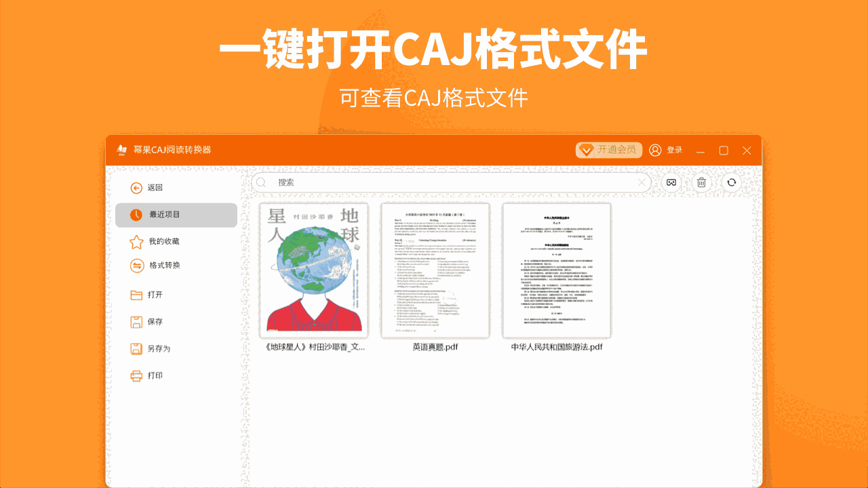868x488 pixels.
Task: Click the 返回 back arrow icon
Action: pyautogui.click(x=136, y=188)
